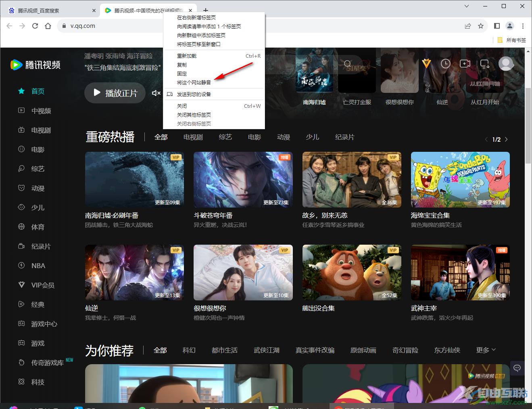Open the 经典 sidebar section
The image size is (532, 409).
[x=31, y=304]
